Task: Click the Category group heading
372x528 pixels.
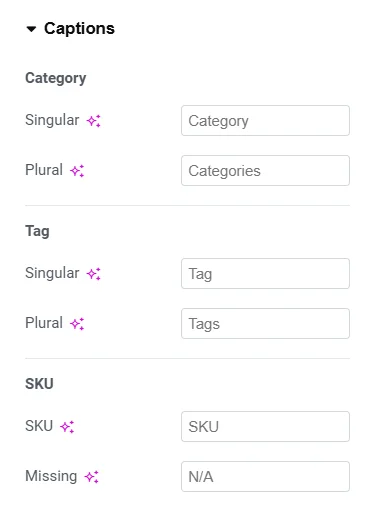Action: (56, 78)
